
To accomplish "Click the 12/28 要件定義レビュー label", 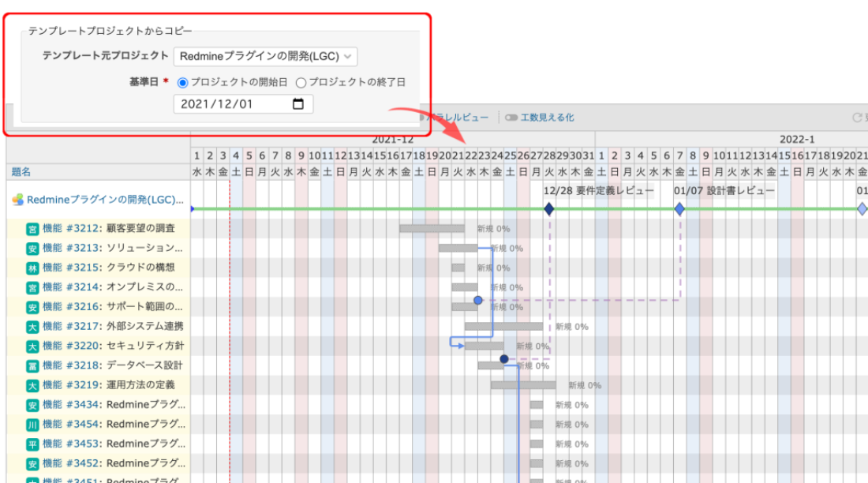I will coord(598,190).
